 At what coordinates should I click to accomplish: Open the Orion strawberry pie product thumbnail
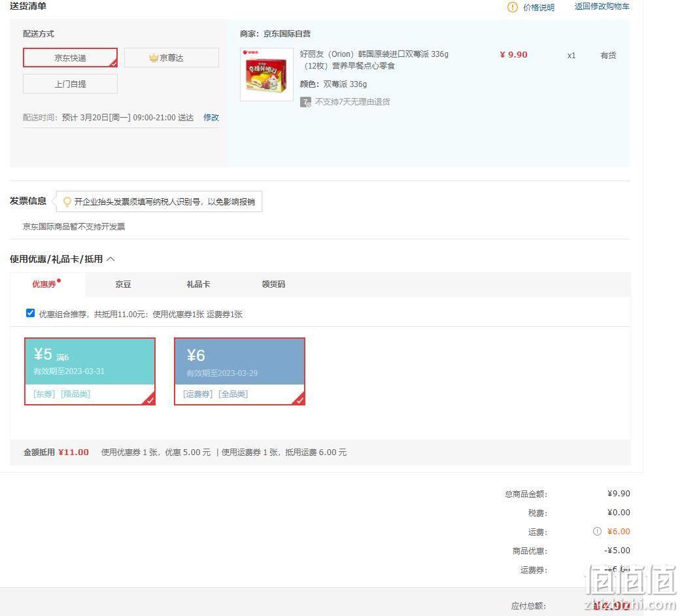click(x=267, y=75)
